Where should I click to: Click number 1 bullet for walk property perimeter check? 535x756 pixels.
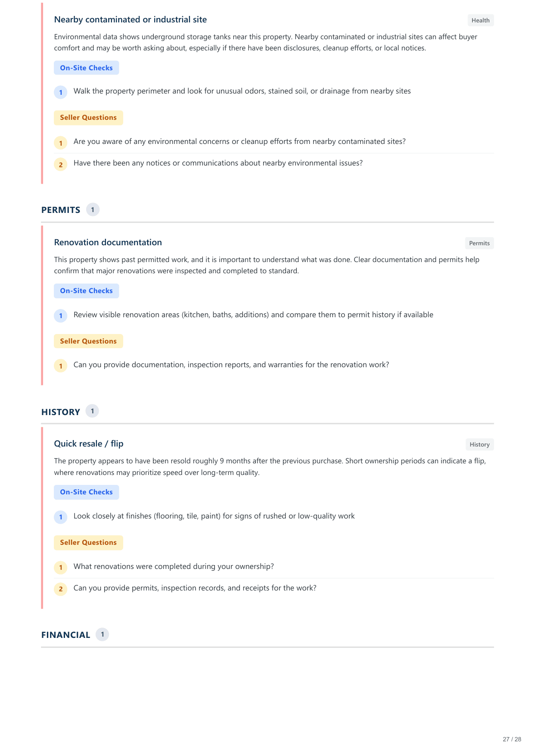61,92
